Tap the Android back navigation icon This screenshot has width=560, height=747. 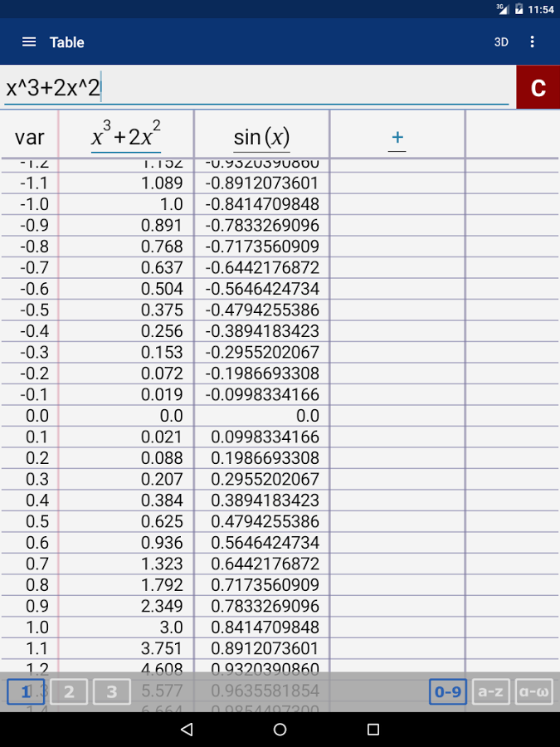coord(187,729)
